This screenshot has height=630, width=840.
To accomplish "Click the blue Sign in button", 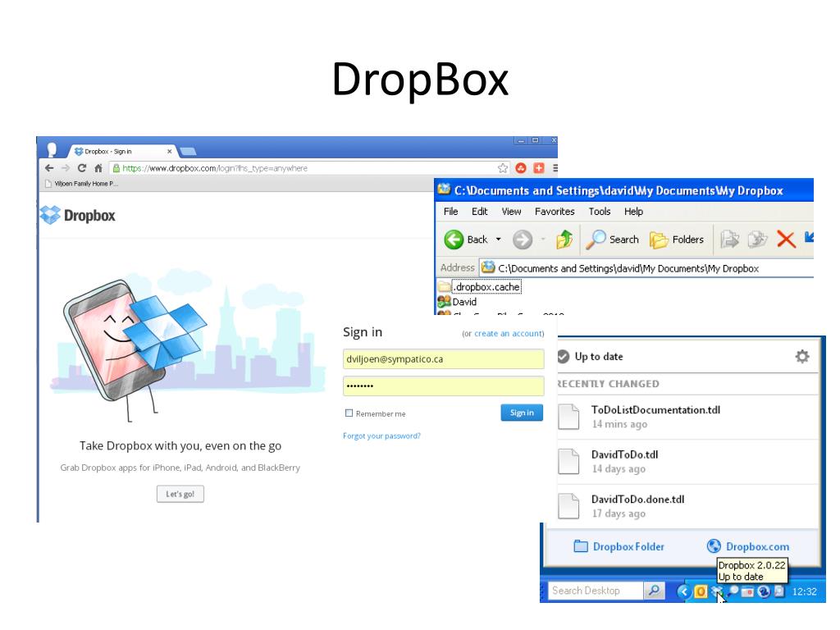I will 522,413.
